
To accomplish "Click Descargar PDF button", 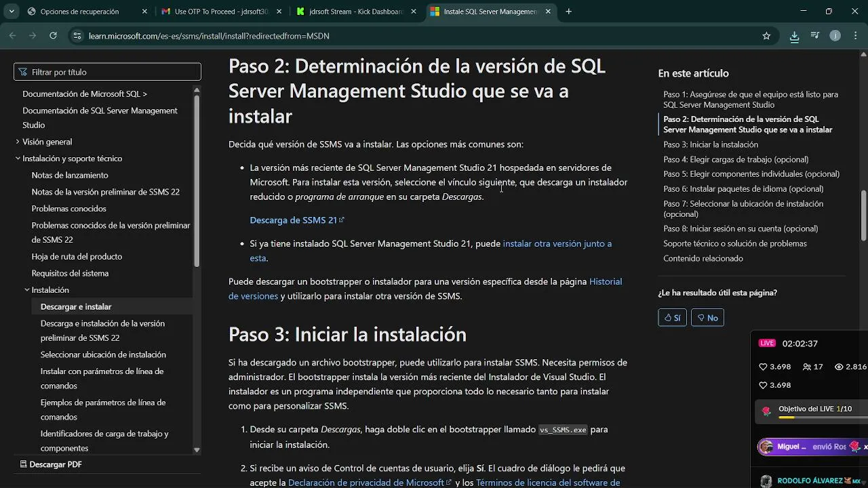I will [x=51, y=464].
